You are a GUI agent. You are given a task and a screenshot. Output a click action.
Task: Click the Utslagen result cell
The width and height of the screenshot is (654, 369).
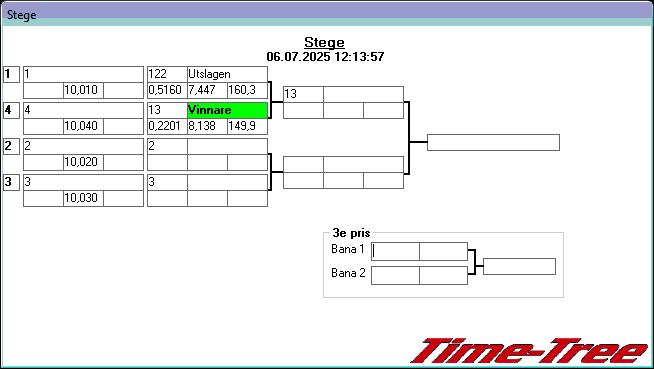pyautogui.click(x=227, y=74)
